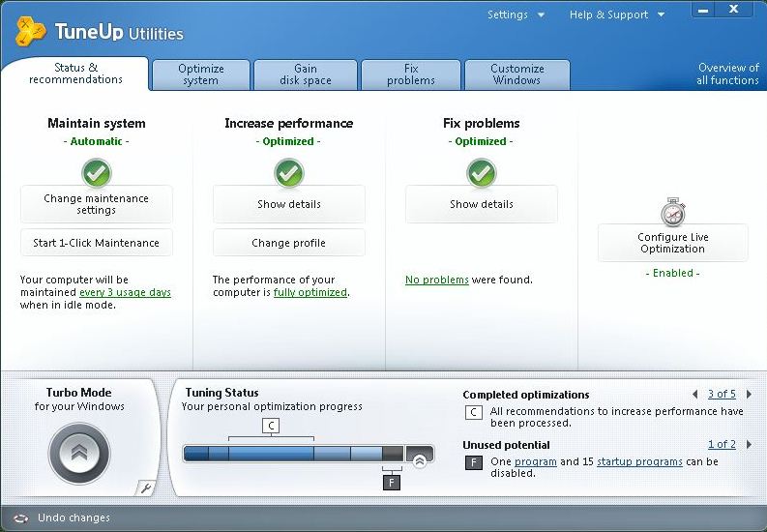Click the Live Optimization stopwatch icon
Image resolution: width=767 pixels, height=532 pixels.
673,212
